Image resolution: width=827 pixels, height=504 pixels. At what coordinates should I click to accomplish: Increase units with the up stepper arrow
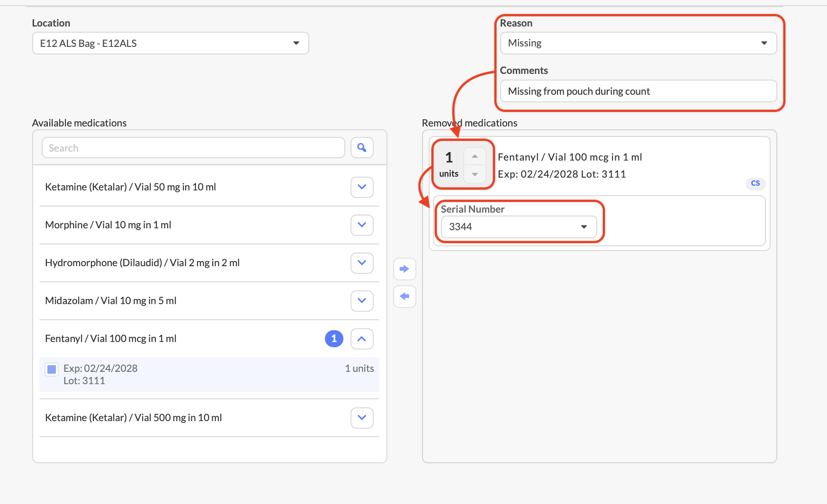(x=475, y=156)
